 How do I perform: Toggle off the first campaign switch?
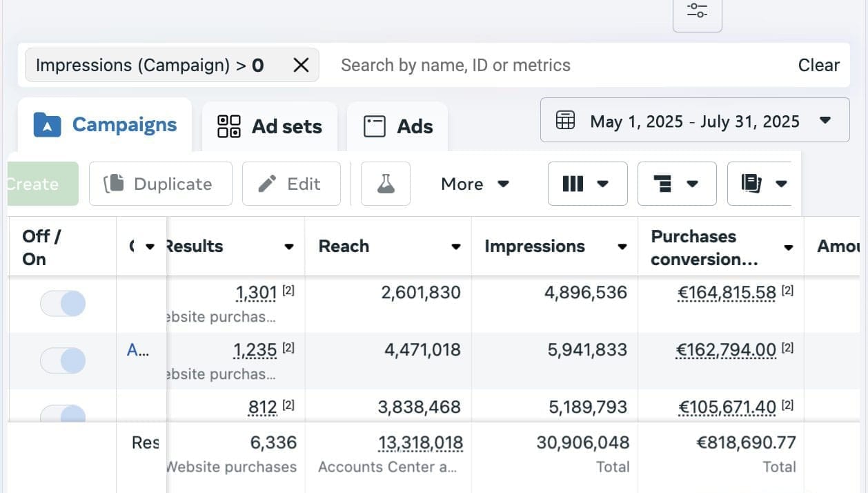(63, 303)
